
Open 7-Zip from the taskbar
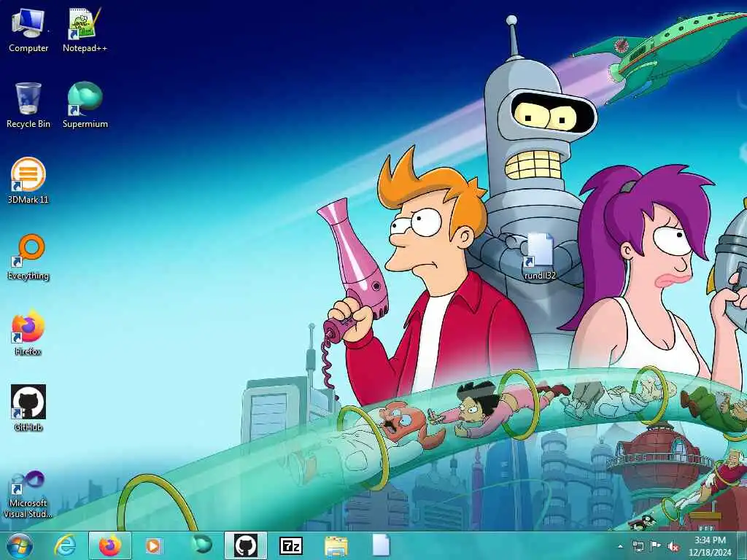290,545
